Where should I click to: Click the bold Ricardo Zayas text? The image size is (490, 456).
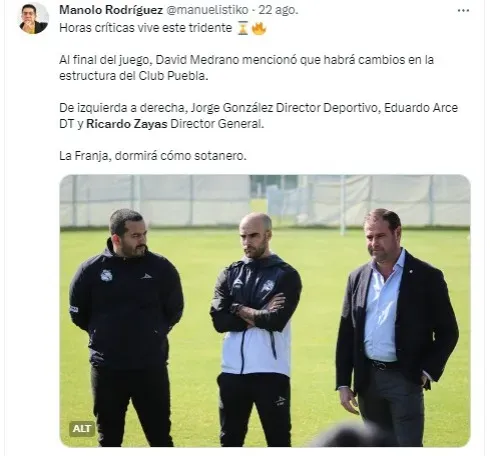127,124
